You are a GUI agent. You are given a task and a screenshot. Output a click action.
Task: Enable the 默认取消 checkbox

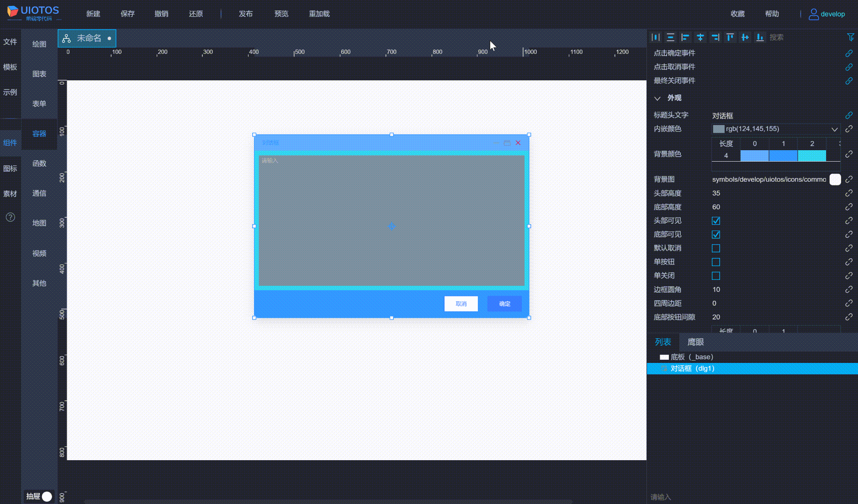click(x=715, y=248)
